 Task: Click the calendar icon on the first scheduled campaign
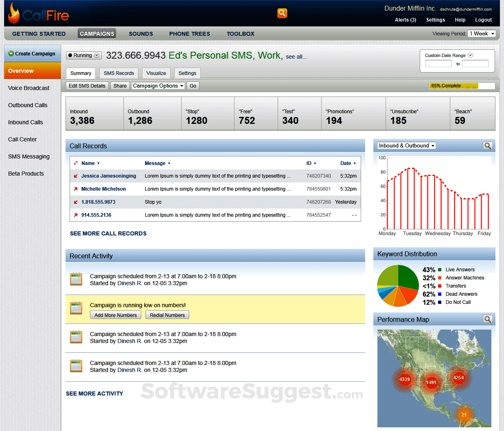point(76,279)
